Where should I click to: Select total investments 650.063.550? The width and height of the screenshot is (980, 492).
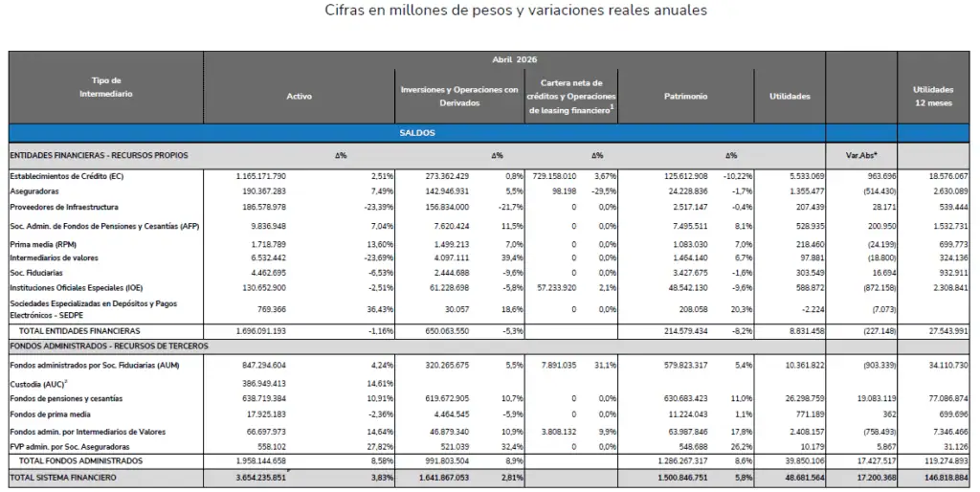[446, 331]
